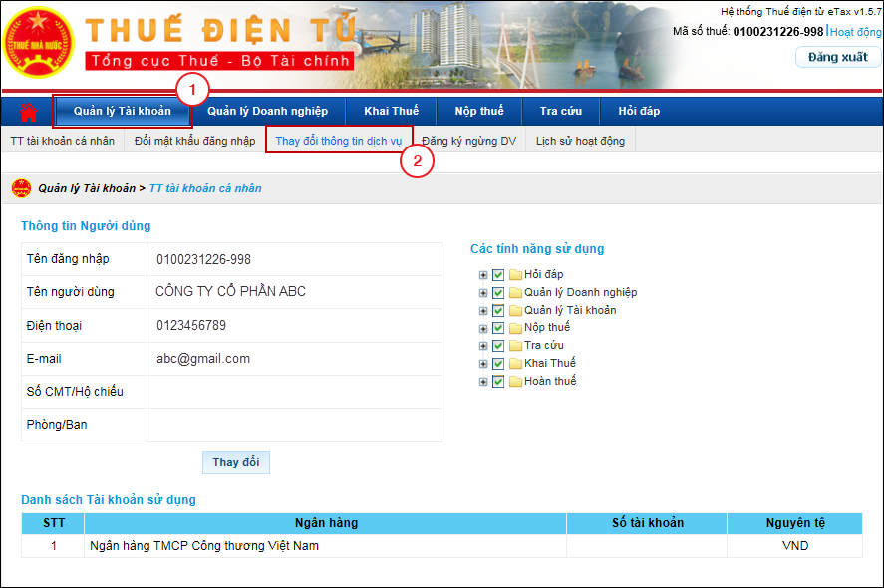Click the folder icon beside Khai Thuế
This screenshot has height=588, width=884.
[515, 364]
